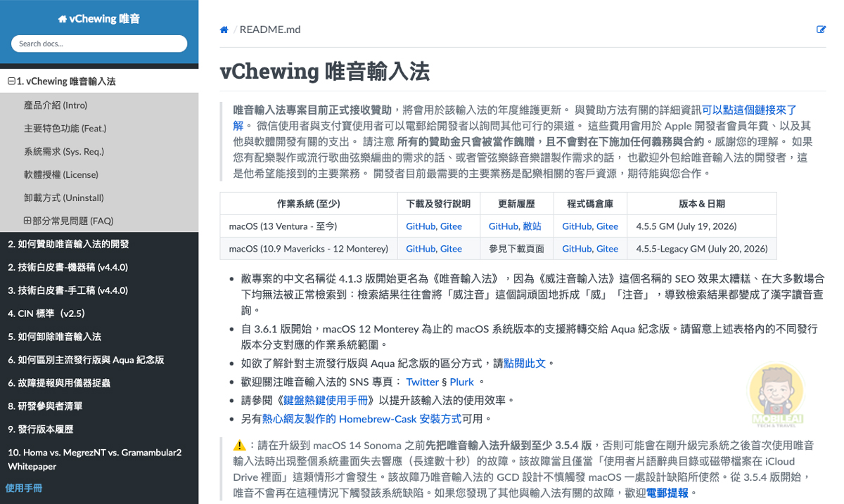Click the 參見下載頁面 table cell
This screenshot has height=504, width=844.
[x=517, y=249]
